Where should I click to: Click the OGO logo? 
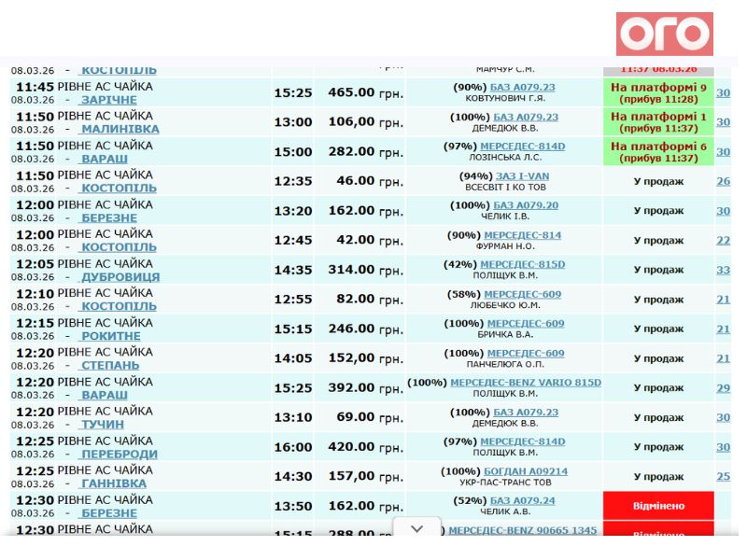point(664,35)
